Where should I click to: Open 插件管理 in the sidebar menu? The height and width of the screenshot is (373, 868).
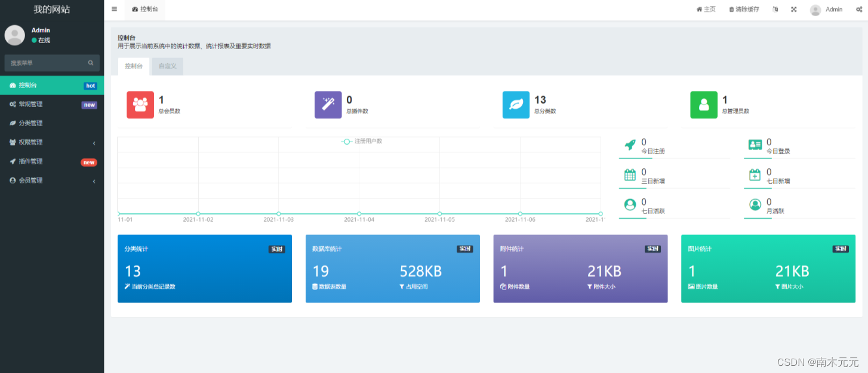tap(52, 161)
